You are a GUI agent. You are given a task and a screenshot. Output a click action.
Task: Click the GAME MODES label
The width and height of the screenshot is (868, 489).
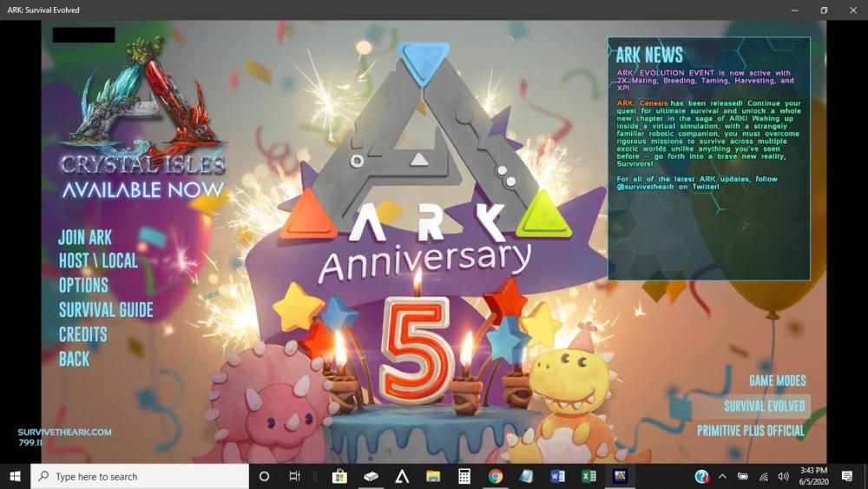[x=777, y=381]
